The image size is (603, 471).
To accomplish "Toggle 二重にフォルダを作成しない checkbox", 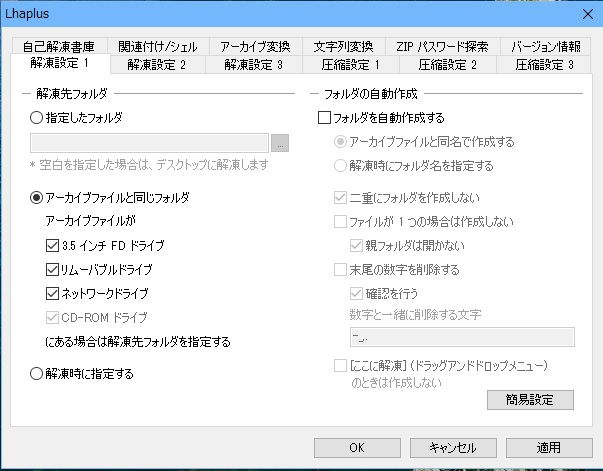I will coord(340,198).
